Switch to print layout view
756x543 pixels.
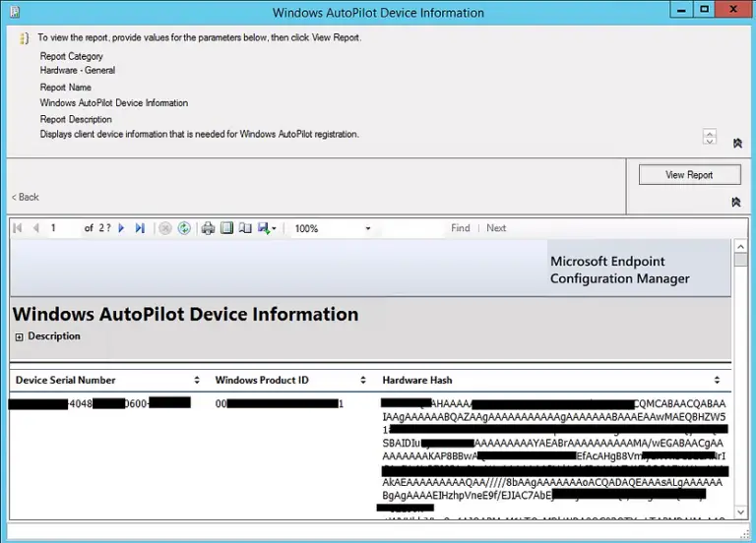point(226,228)
